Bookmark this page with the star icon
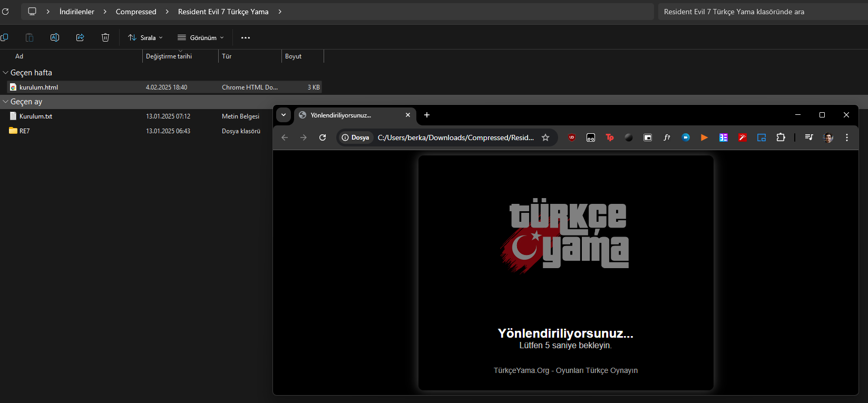The image size is (868, 403). pos(545,137)
